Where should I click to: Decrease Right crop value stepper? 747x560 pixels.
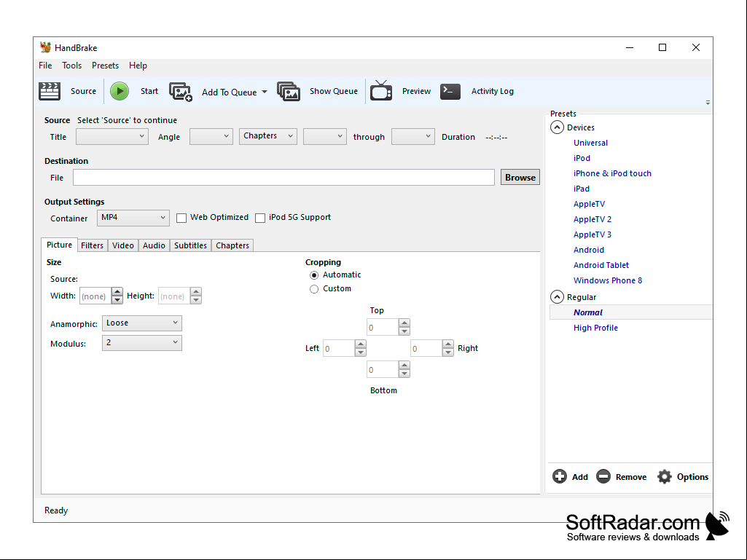(447, 352)
